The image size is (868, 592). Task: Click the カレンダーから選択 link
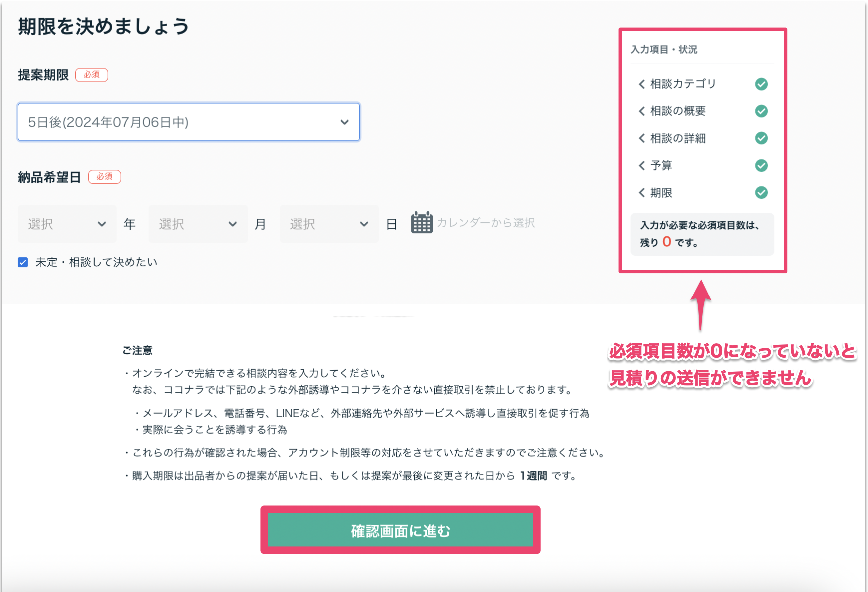coord(487,223)
